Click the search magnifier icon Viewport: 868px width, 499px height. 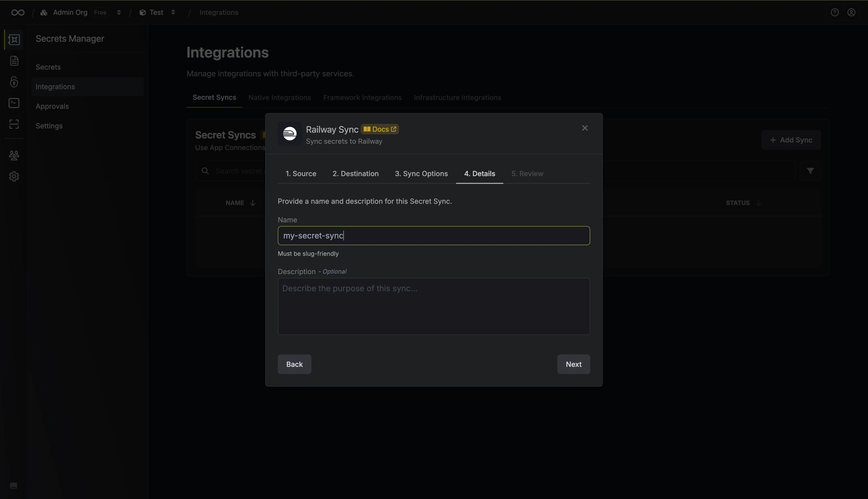tap(205, 171)
